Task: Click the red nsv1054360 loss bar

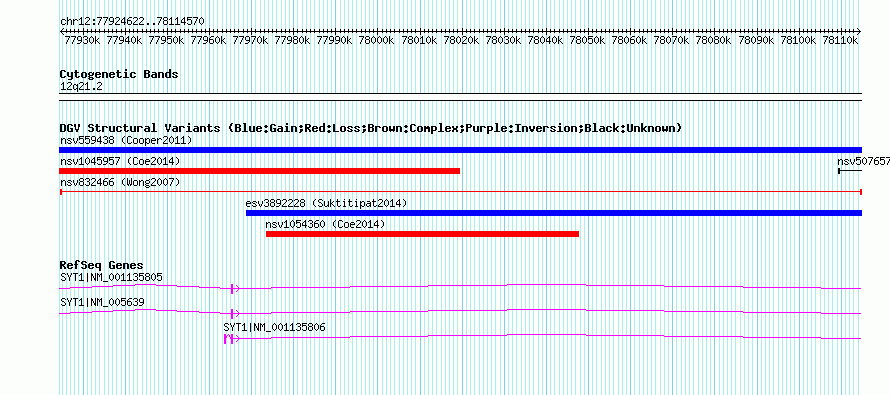Action: pyautogui.click(x=422, y=234)
